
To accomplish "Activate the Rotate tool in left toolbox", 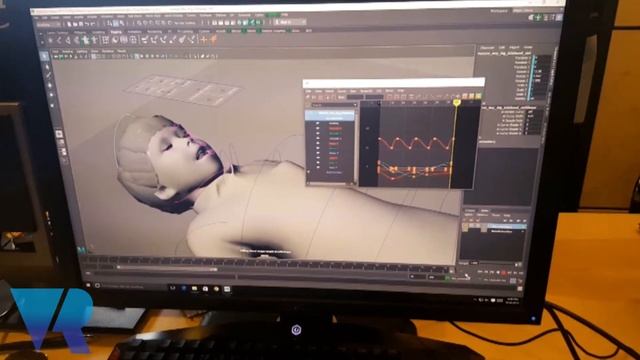I will 51,95.
